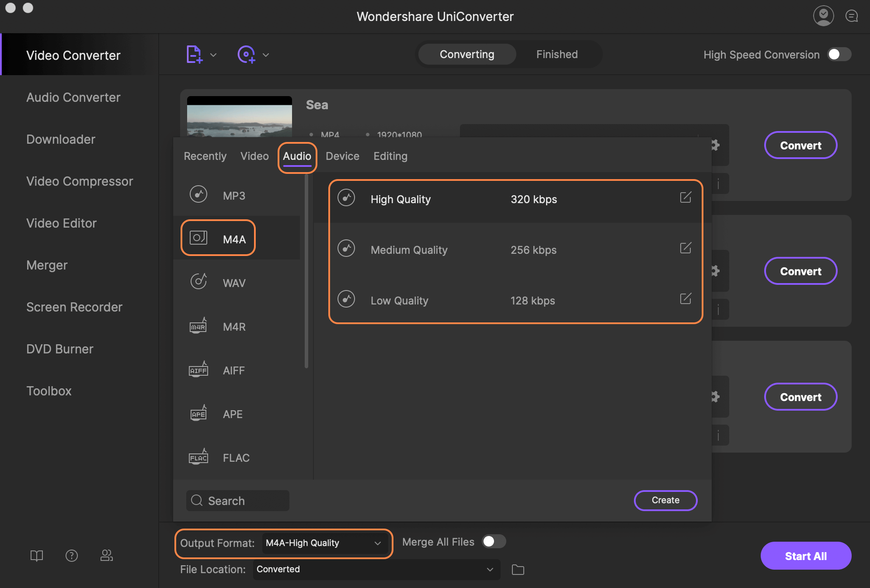Select AIFF audio format icon
This screenshot has height=588, width=870.
click(x=198, y=370)
